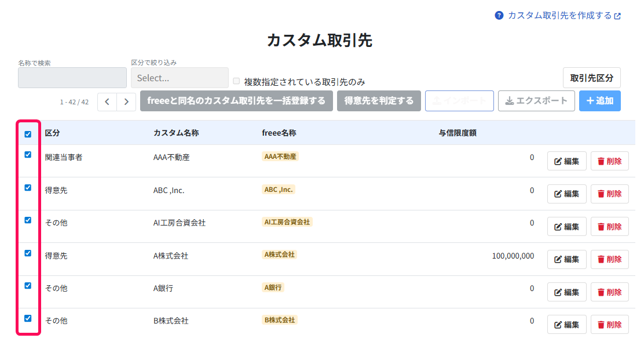Click the カスタム名称 column header
The width and height of the screenshot is (644, 338).
[176, 133]
